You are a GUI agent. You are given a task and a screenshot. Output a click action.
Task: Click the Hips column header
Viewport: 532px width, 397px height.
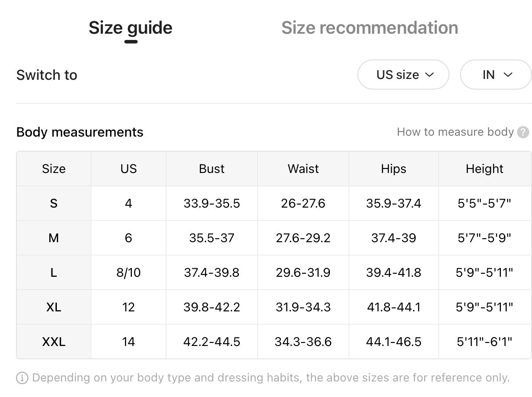[393, 169]
